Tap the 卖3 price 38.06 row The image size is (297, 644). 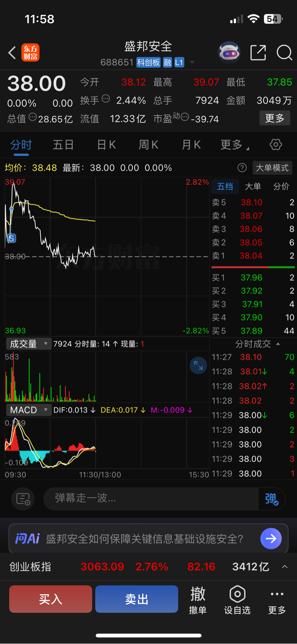[x=253, y=229]
